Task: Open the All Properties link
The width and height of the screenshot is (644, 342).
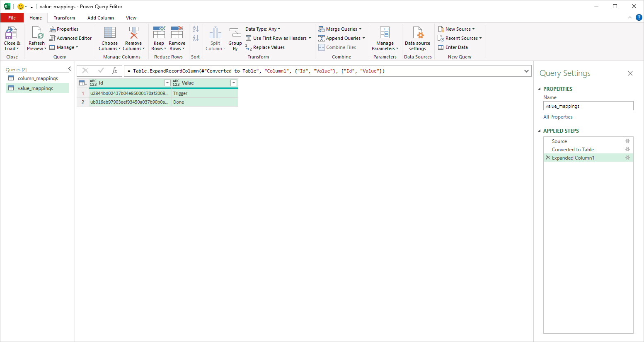Action: click(x=558, y=117)
